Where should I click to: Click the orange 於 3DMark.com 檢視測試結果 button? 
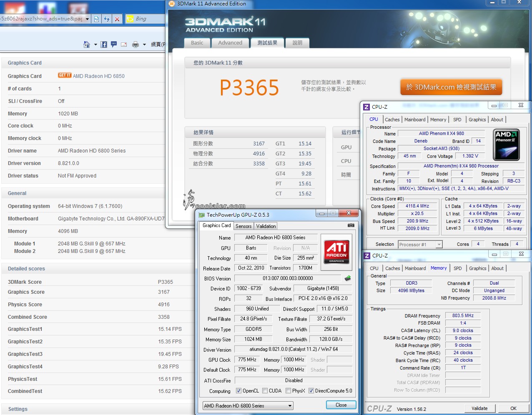pos(451,87)
